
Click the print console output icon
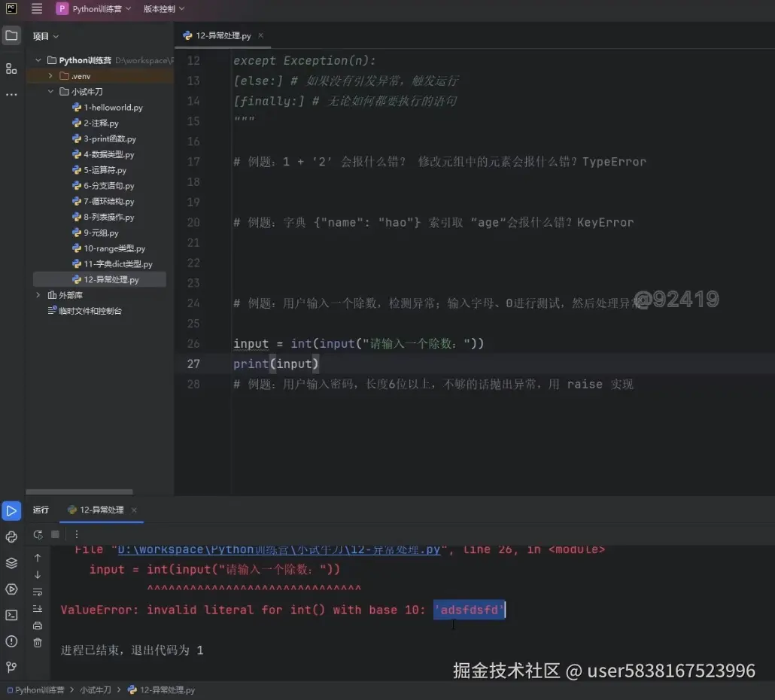pos(38,625)
